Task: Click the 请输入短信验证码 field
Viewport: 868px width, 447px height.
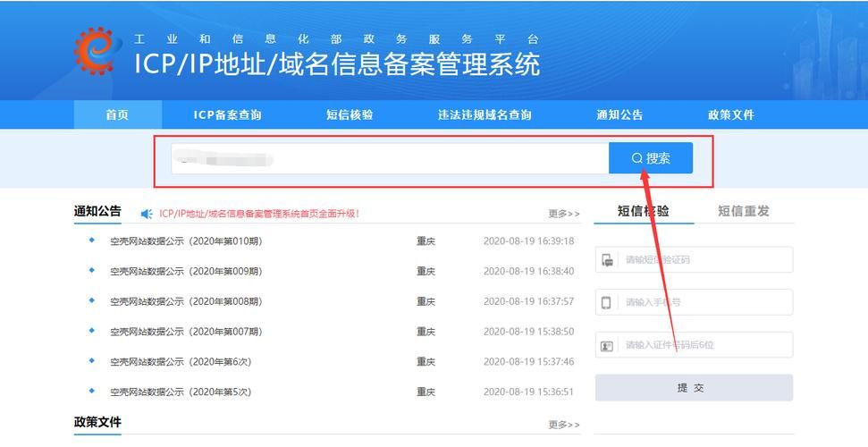Action: point(695,260)
